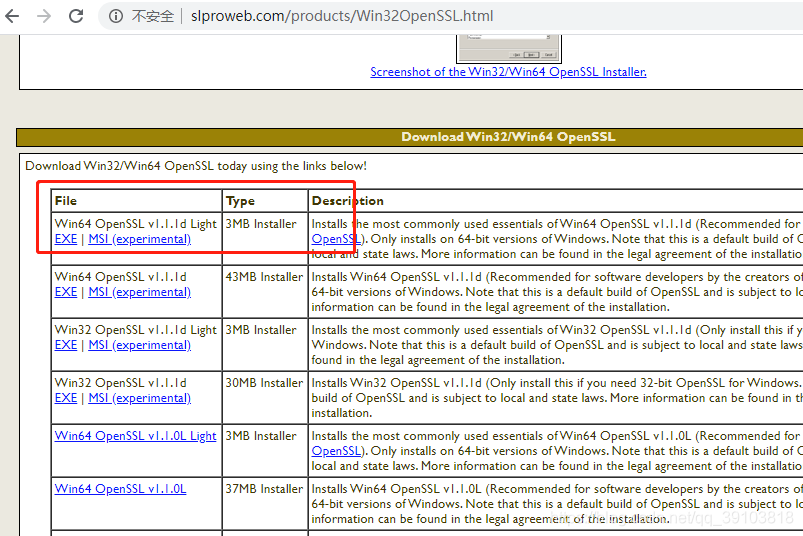
Task: Click the installer screenshot thumbnail
Action: 509,48
